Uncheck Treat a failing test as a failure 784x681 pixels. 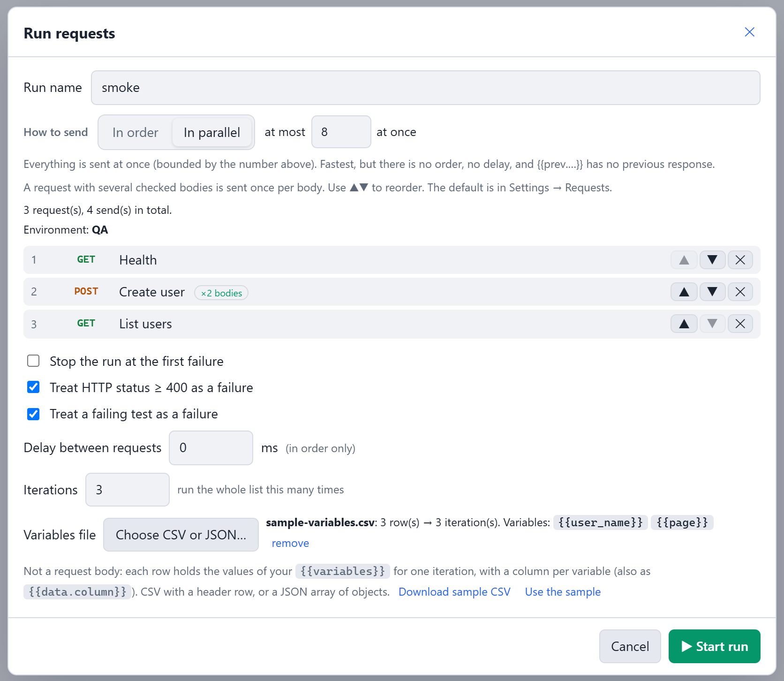tap(33, 414)
